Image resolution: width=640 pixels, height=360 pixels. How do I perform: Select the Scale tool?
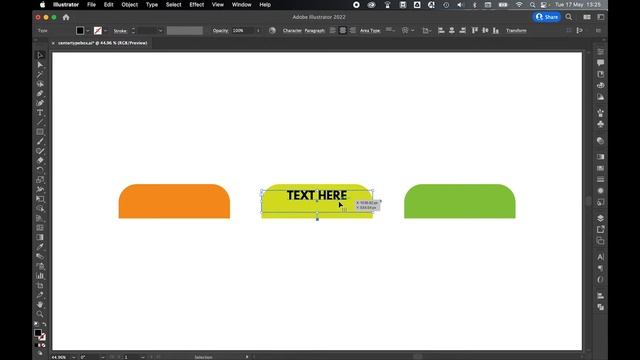coord(40,180)
